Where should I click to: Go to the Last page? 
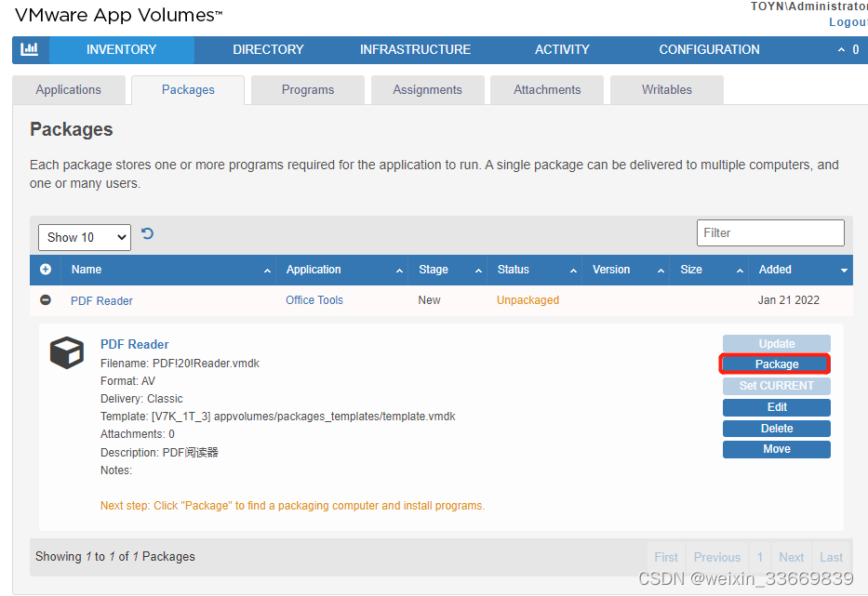coord(832,557)
